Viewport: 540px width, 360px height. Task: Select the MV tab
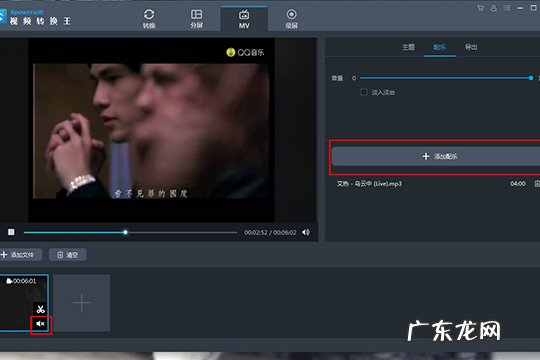(244, 19)
